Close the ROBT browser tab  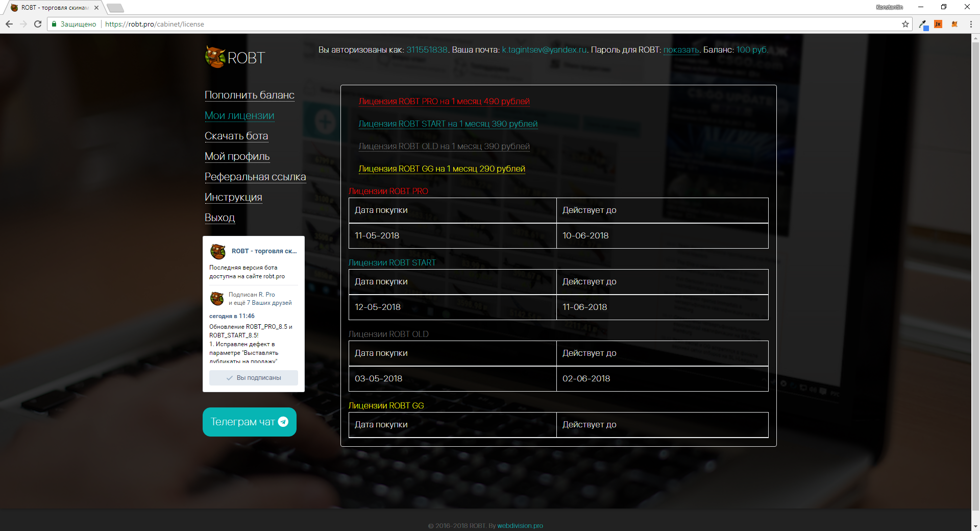click(96, 8)
